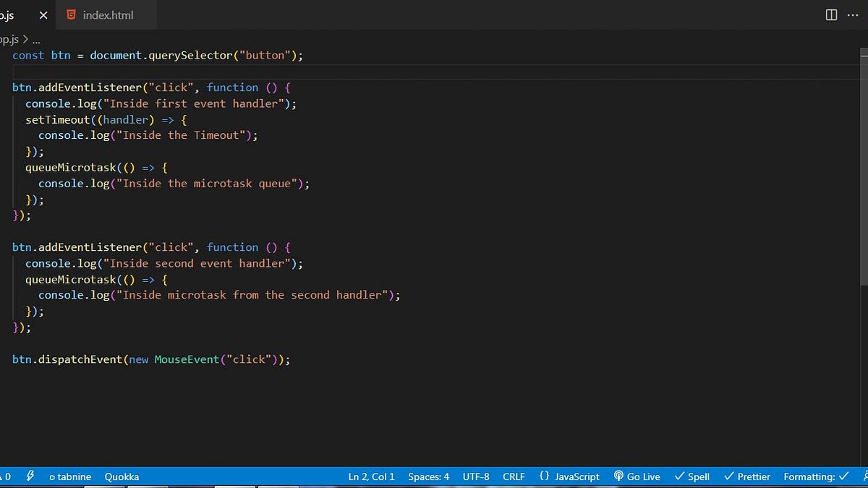Click the lightning bolt status bar icon
Screen dimensions: 868x488
[x=30, y=476]
